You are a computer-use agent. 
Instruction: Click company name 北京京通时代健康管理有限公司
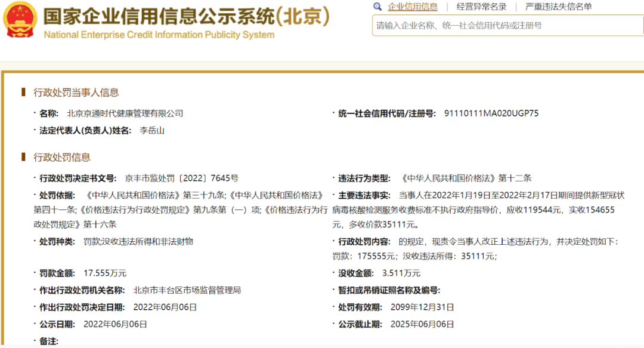pos(125,113)
